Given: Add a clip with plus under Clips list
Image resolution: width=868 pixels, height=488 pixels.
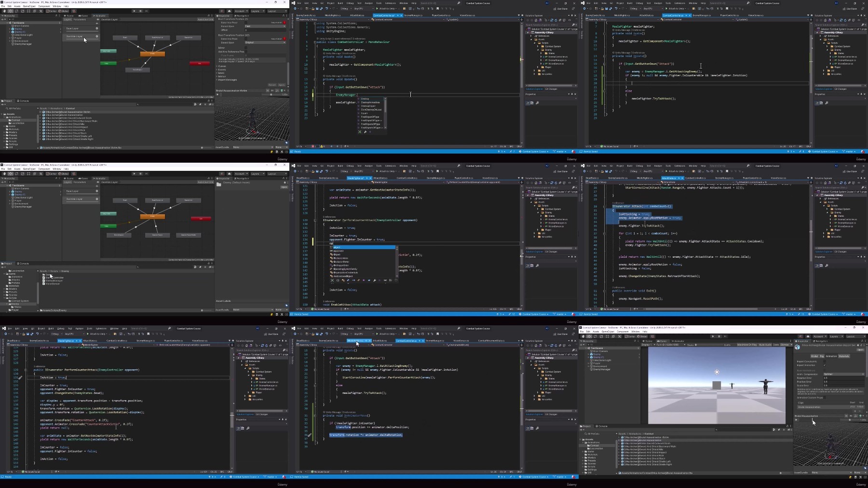Looking at the screenshot, I should (855, 411).
